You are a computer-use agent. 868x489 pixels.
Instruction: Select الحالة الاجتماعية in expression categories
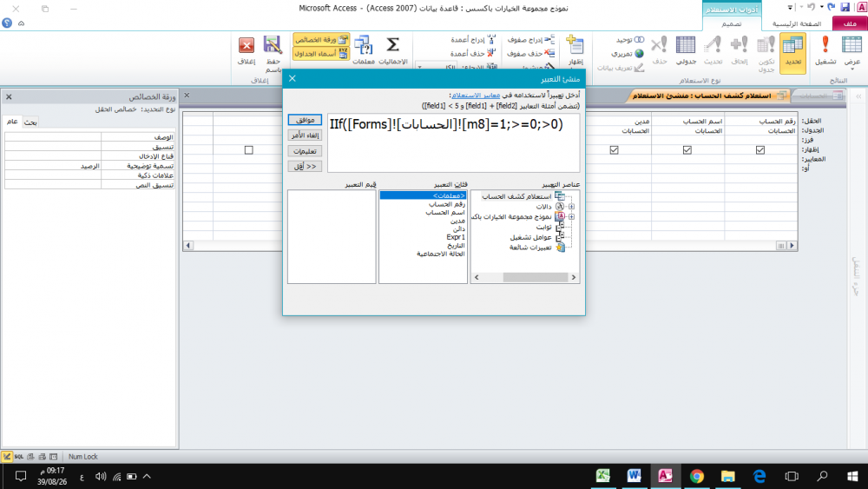coord(441,254)
